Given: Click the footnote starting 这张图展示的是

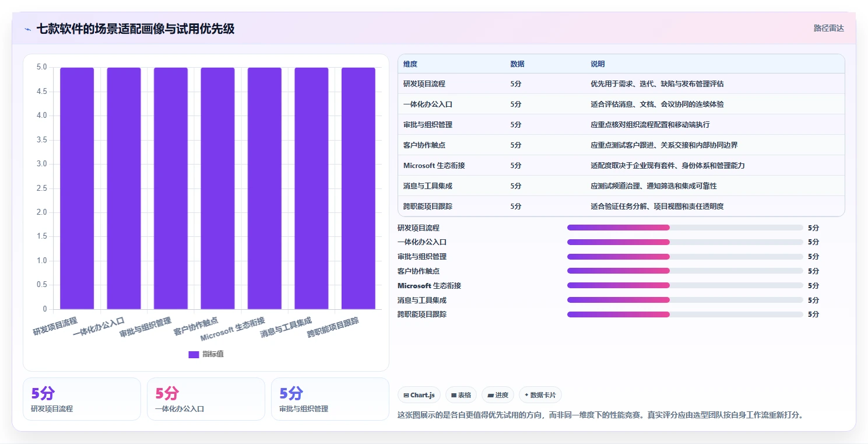Looking at the screenshot, I should 600,415.
